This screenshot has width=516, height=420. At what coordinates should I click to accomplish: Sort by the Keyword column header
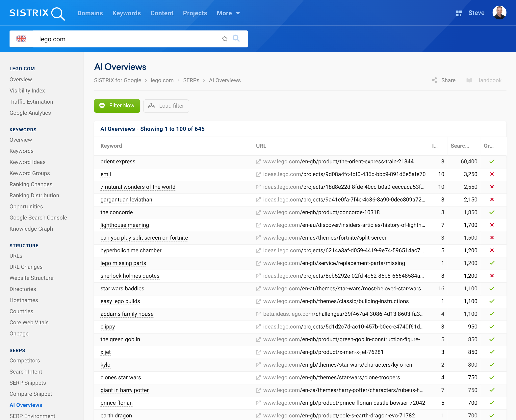pyautogui.click(x=111, y=146)
